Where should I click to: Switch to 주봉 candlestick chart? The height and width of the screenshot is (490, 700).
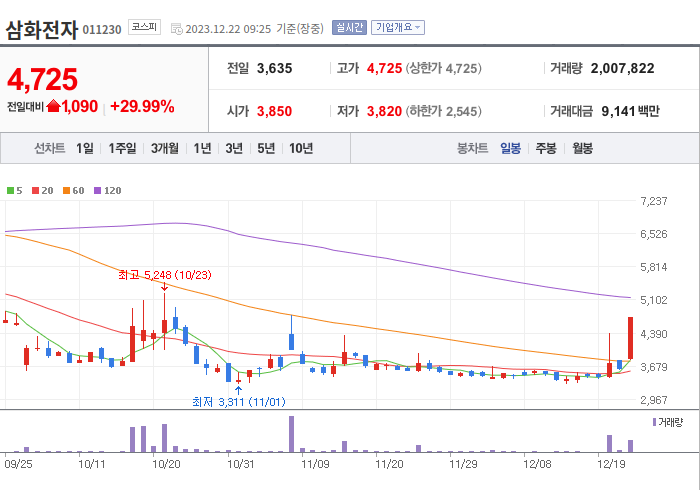point(546,148)
